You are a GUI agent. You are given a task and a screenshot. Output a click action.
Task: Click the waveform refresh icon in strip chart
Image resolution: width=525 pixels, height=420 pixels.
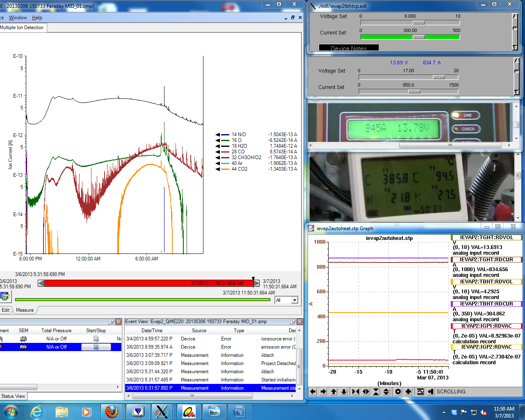[420, 392]
